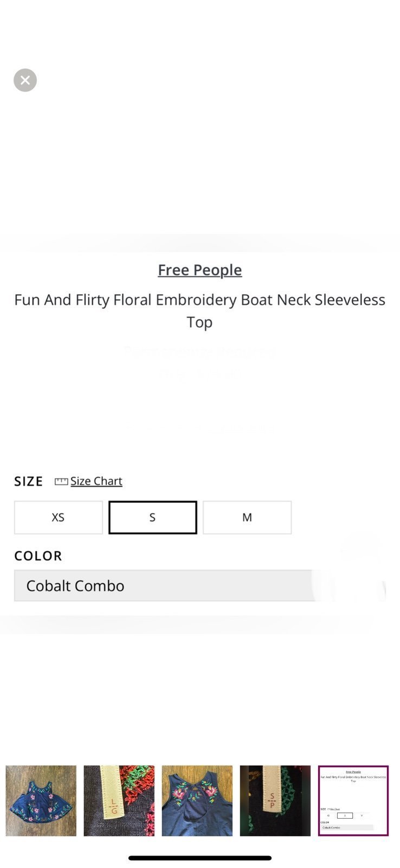Tap the COLOR section label
The width and height of the screenshot is (400, 868).
pyautogui.click(x=38, y=556)
